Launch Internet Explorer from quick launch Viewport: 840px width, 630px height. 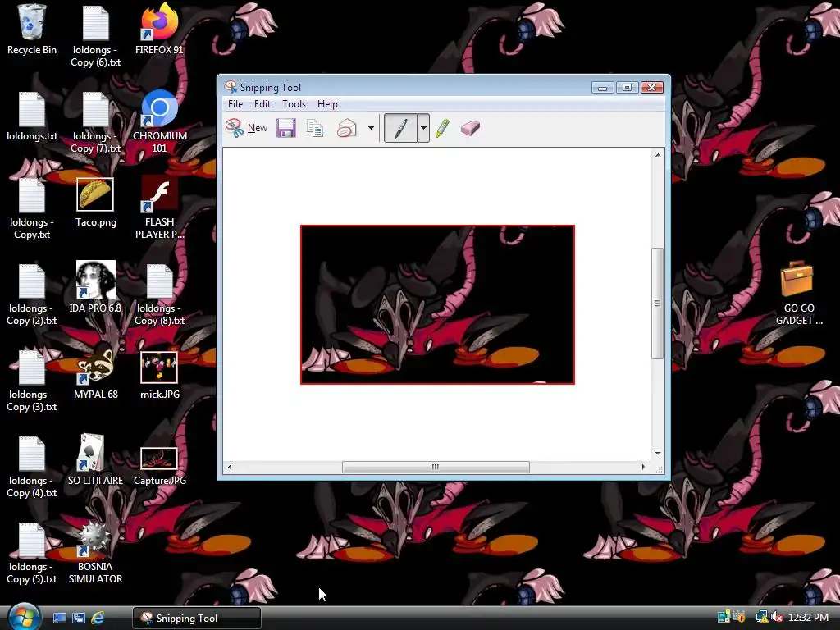point(98,619)
